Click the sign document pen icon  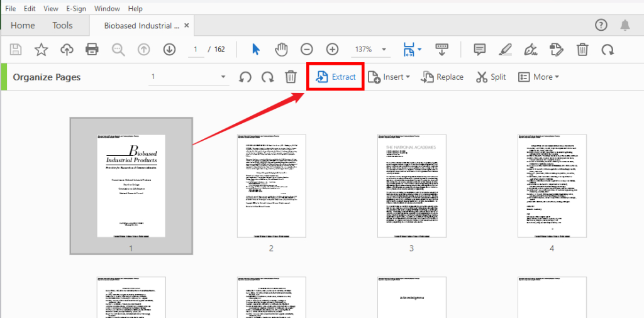pos(531,50)
